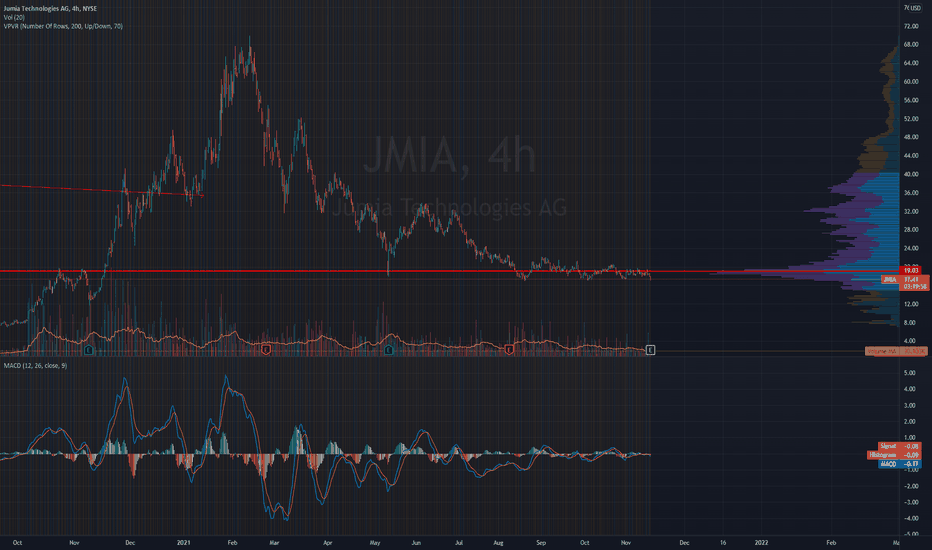Click the 2021 label on time axis
Viewport: 932px width, 550px height.
(184, 542)
